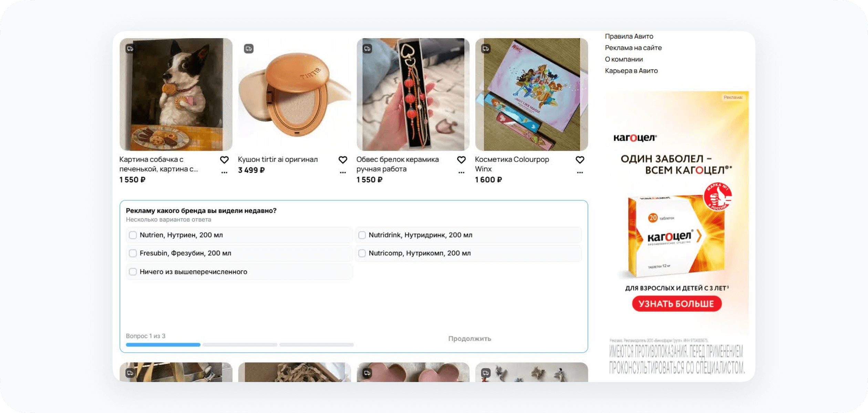Click delivery badge on Tirtir cushion image

click(x=249, y=49)
